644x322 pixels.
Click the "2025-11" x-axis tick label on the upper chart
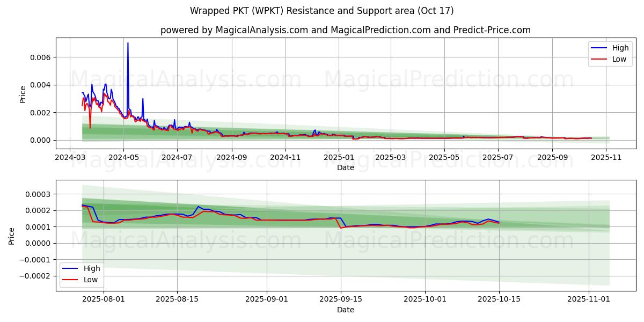(606, 158)
